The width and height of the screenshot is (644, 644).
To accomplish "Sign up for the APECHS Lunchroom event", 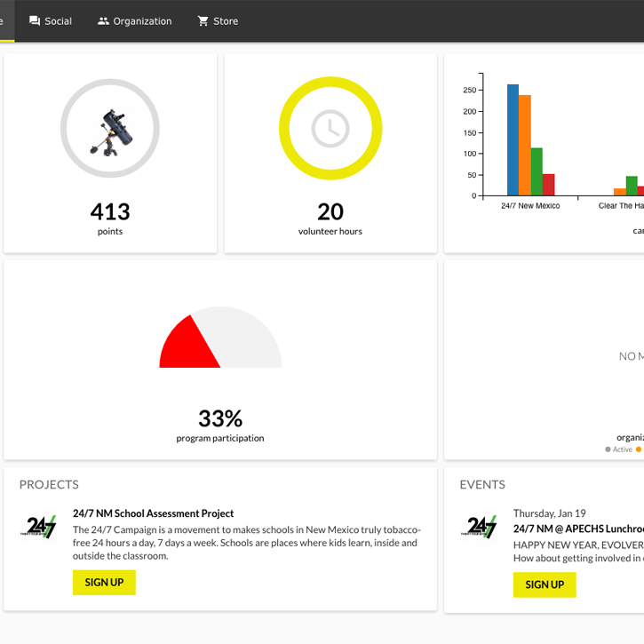I will pyautogui.click(x=545, y=584).
